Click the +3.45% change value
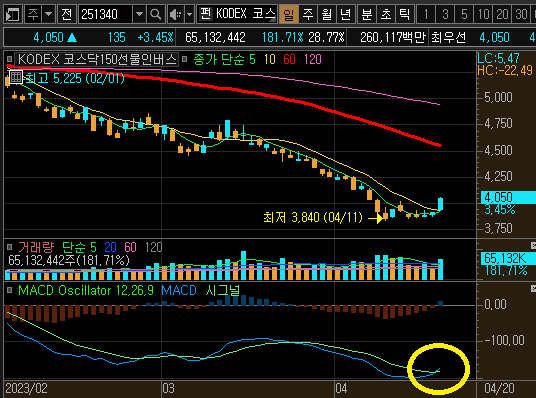Image resolution: width=536 pixels, height=398 pixels. pyautogui.click(x=156, y=37)
